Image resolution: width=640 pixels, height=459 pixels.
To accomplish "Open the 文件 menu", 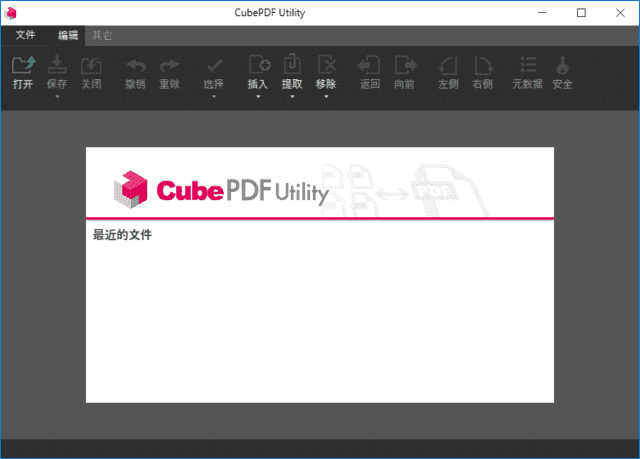I will [25, 35].
